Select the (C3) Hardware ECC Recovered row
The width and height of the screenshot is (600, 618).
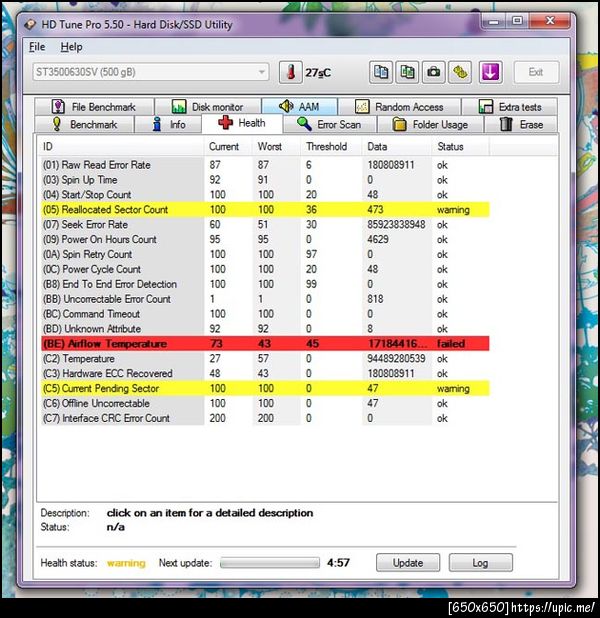point(265,373)
